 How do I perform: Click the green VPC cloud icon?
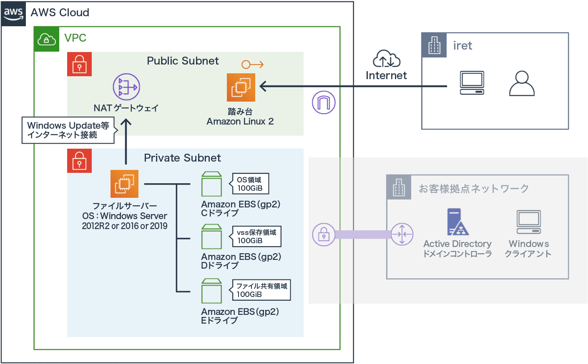(46, 39)
